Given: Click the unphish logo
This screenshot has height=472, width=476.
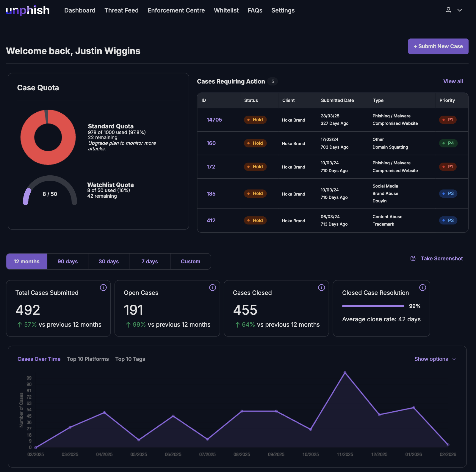Looking at the screenshot, I should [x=27, y=10].
